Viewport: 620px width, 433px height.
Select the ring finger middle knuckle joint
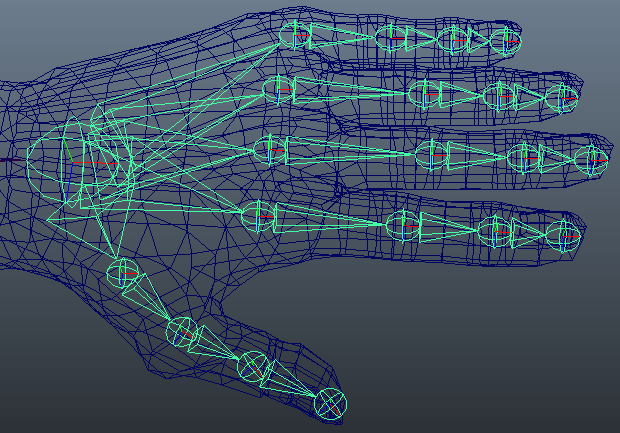click(x=424, y=95)
